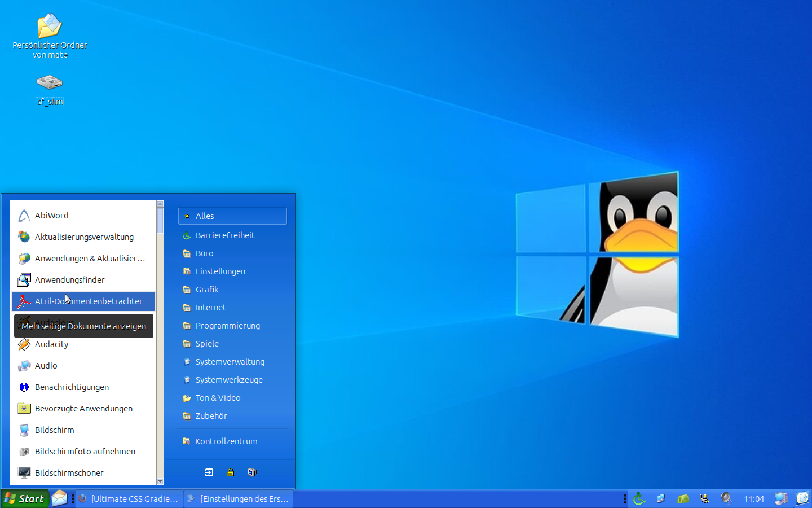812x508 pixels.
Task: Click the shutdown monitor icon
Action: coord(251,472)
